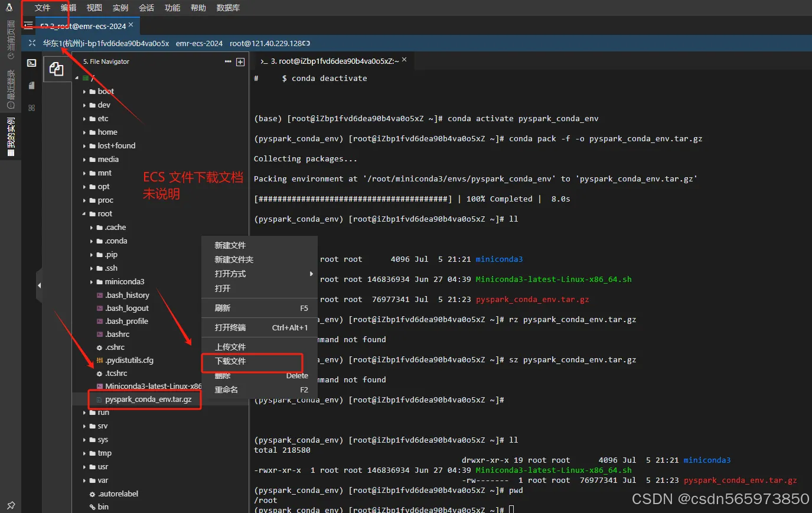Open File Navigator more options ellipsis
Image resolution: width=812 pixels, height=513 pixels.
click(x=228, y=61)
